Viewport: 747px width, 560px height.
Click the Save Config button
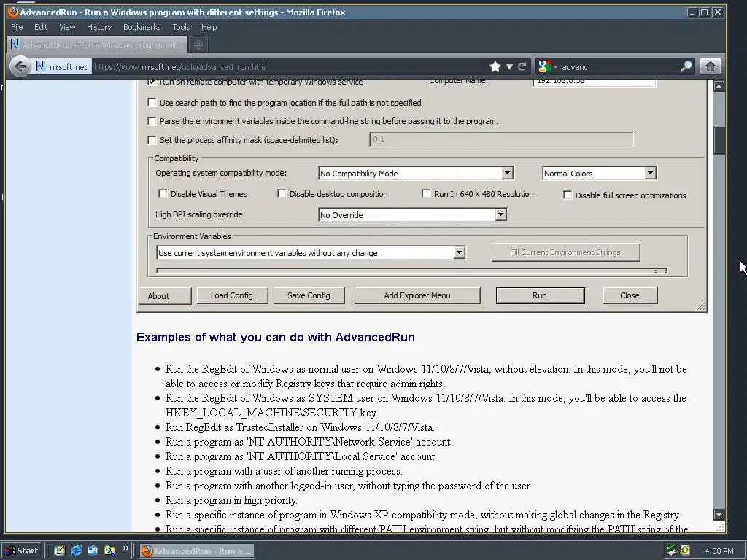pos(309,295)
